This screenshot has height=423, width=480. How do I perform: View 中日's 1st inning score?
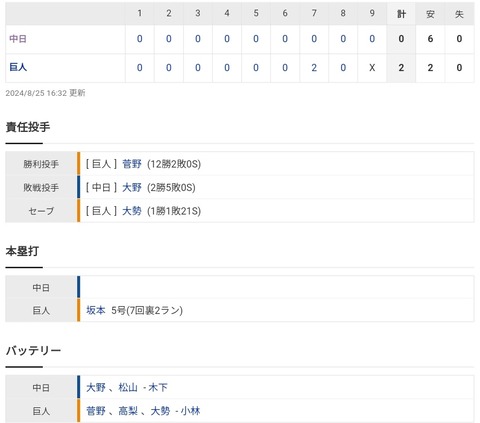point(140,39)
